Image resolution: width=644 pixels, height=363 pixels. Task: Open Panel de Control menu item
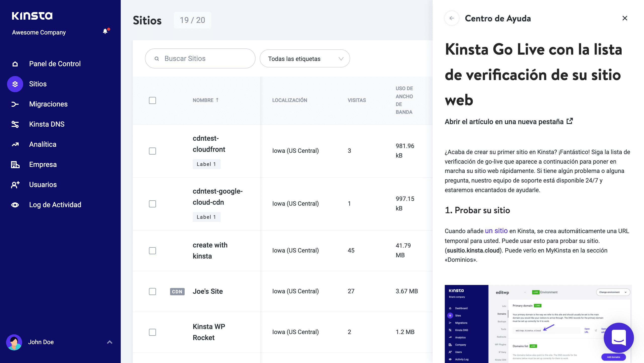coord(55,64)
